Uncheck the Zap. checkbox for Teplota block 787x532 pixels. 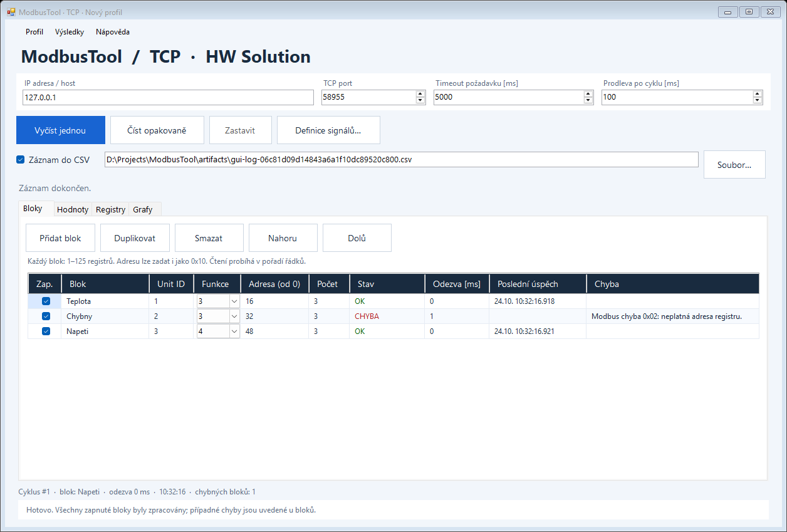coord(46,301)
